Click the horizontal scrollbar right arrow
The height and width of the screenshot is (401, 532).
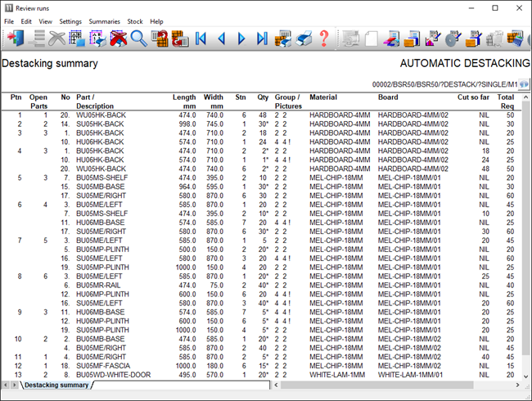pyautogui.click(x=512, y=385)
